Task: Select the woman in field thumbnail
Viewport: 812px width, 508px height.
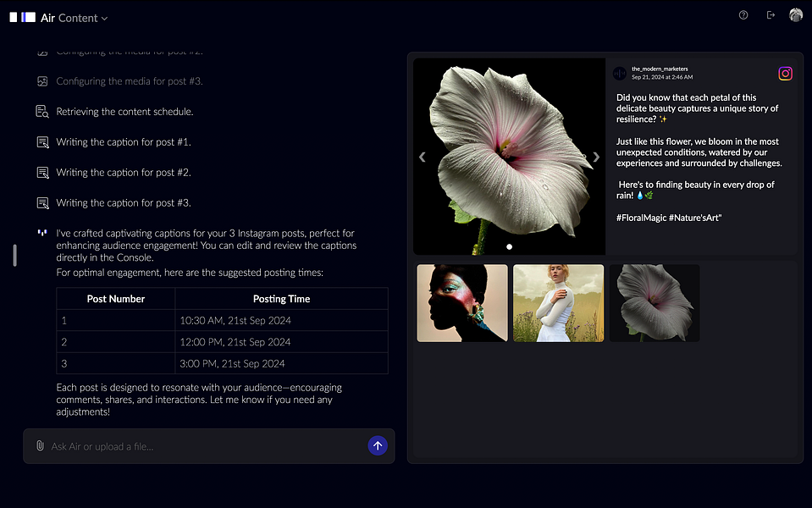Action: point(558,303)
